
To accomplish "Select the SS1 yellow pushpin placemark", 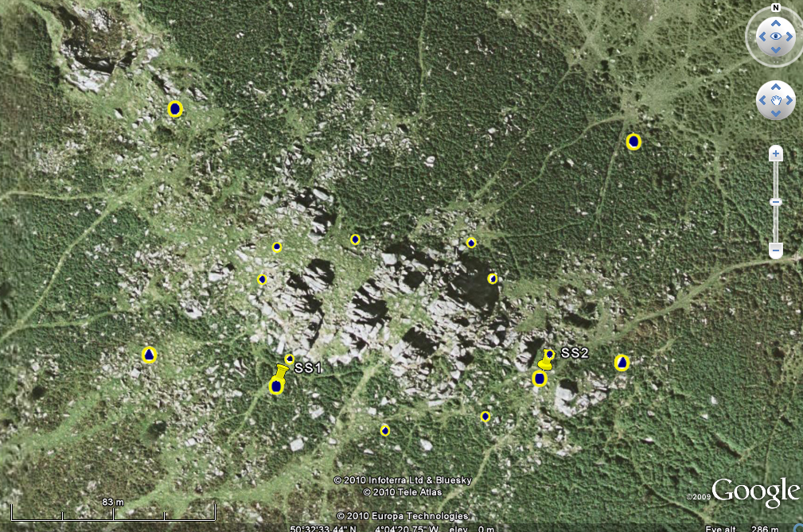I will (282, 371).
